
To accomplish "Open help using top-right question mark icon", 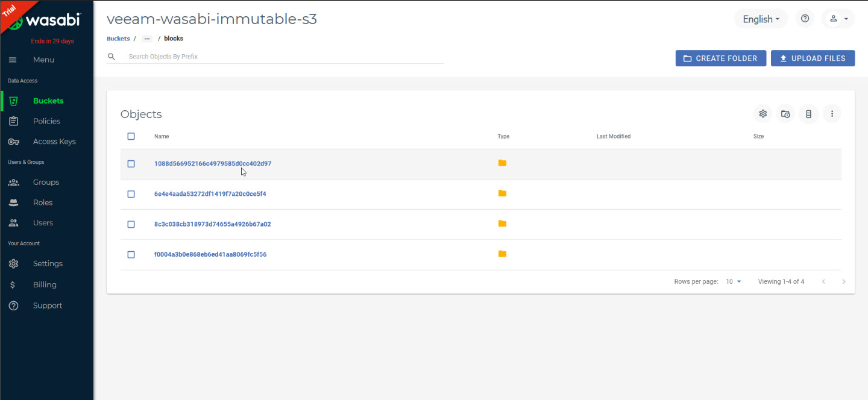I will click(x=805, y=19).
